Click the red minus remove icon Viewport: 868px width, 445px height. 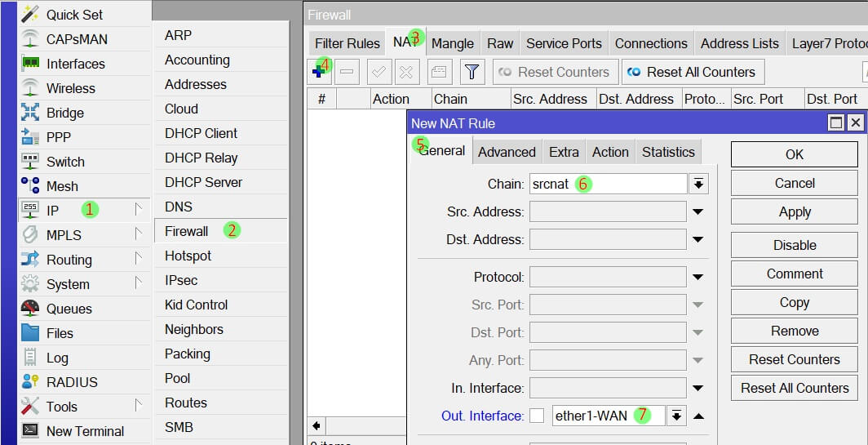347,72
